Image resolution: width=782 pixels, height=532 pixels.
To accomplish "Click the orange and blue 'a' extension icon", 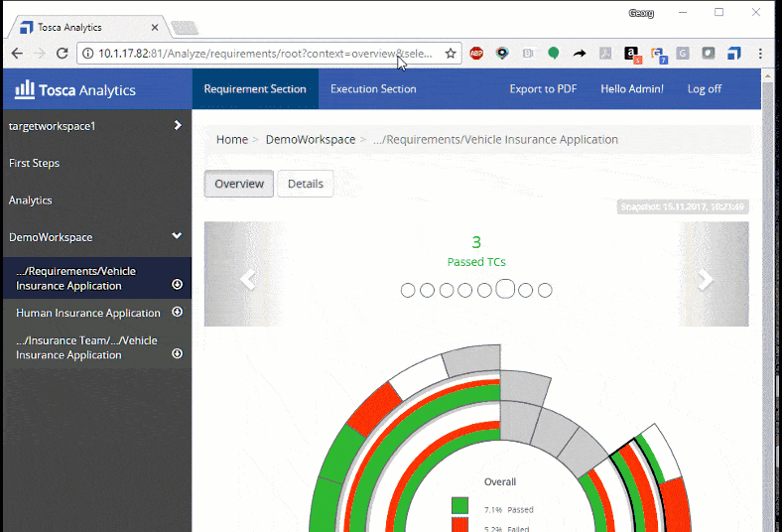I will pyautogui.click(x=658, y=55).
